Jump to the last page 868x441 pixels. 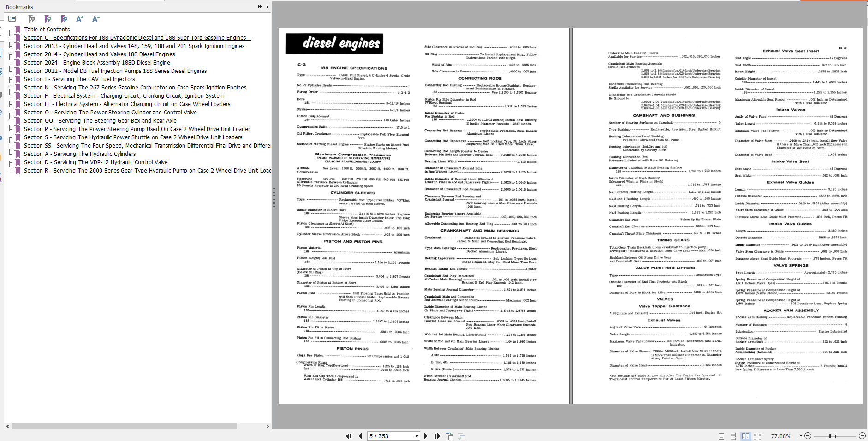(437, 436)
